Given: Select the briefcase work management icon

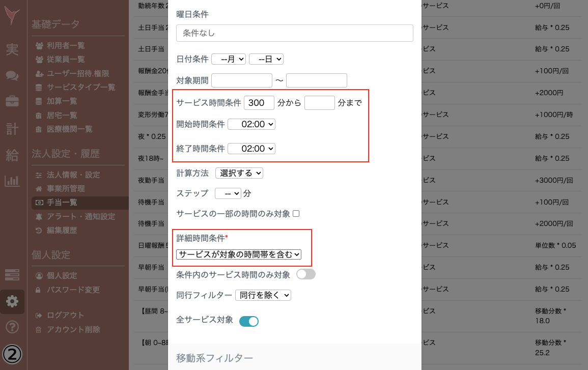Looking at the screenshot, I should pos(12,100).
